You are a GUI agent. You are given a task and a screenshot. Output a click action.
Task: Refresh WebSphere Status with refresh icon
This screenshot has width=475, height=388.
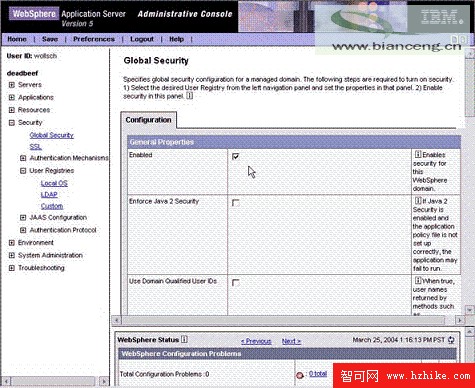click(x=451, y=340)
